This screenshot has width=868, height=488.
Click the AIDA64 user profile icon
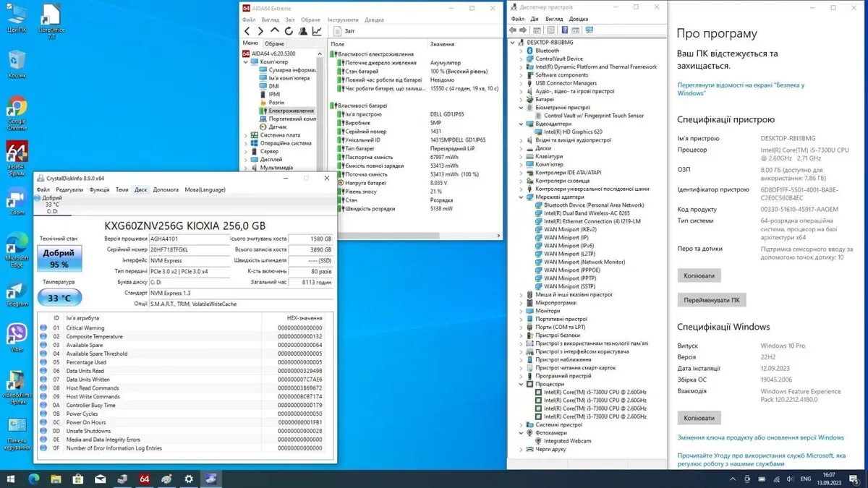tap(302, 31)
